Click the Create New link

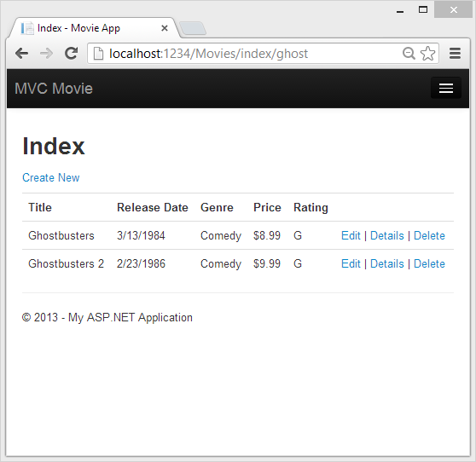[x=51, y=178]
